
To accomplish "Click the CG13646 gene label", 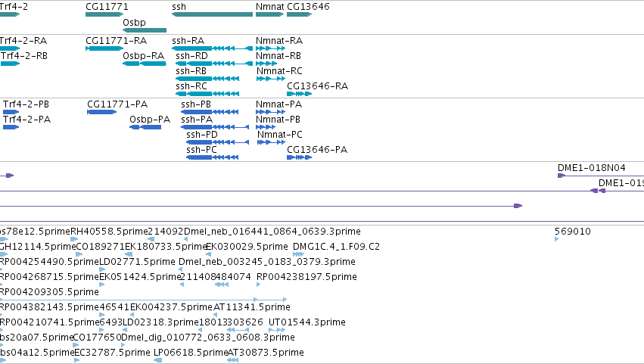I will 308,7.
